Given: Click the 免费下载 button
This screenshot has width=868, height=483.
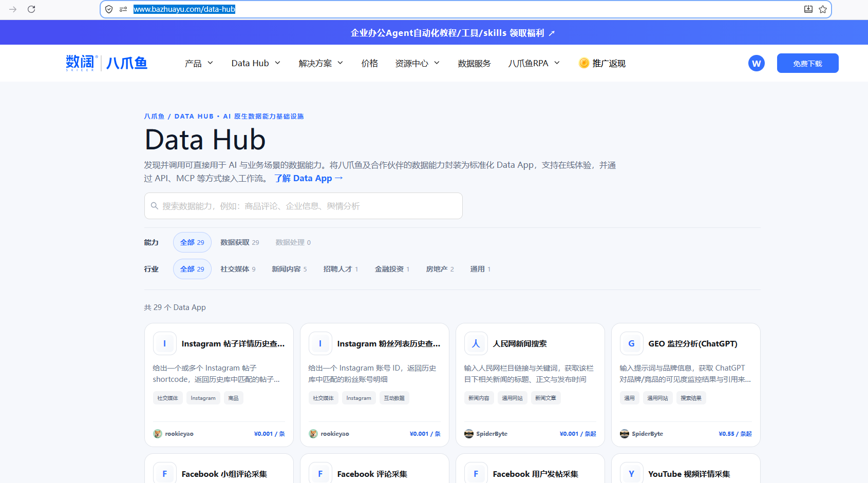Looking at the screenshot, I should pos(807,63).
